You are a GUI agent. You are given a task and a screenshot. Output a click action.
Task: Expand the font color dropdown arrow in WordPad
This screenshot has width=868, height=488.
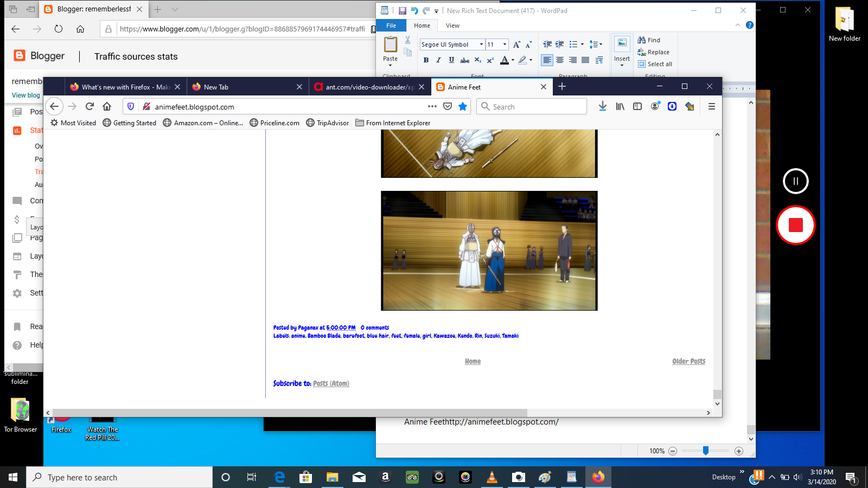click(513, 60)
